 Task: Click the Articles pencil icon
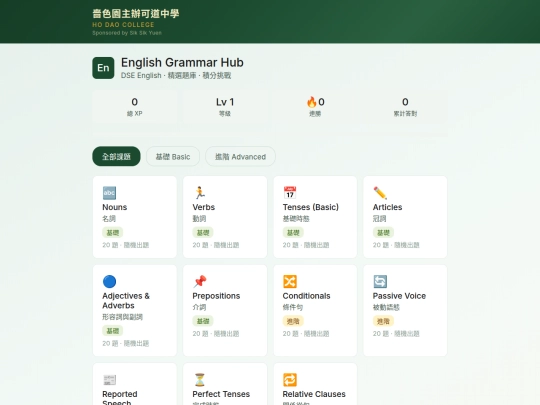coord(380,193)
